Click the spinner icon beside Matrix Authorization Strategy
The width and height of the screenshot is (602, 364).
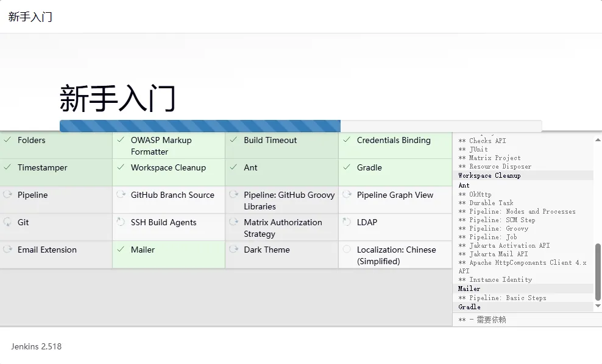233,222
